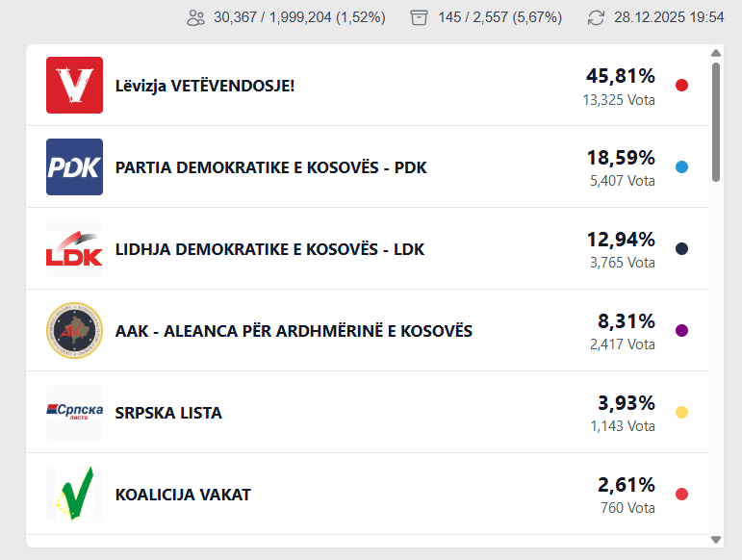Click the AAK party emblem

(74, 330)
